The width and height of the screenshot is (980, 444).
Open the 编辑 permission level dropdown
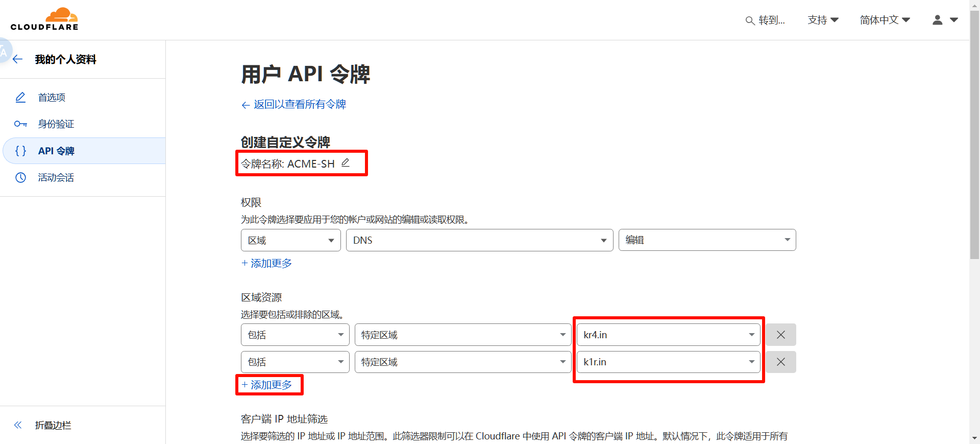click(x=707, y=240)
